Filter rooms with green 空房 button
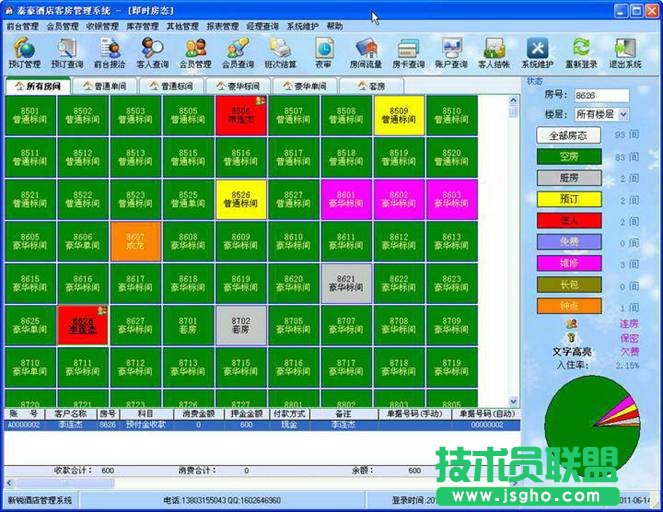 pyautogui.click(x=568, y=156)
